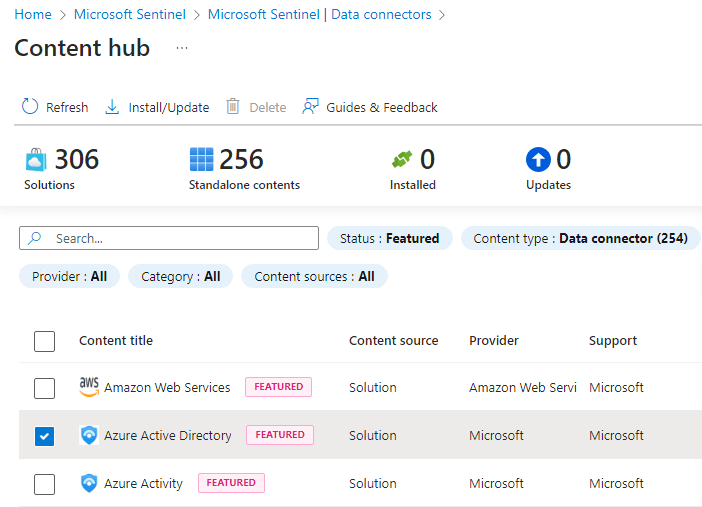Click the Delete trash icon
Image resolution: width=702 pixels, height=507 pixels.
[233, 107]
